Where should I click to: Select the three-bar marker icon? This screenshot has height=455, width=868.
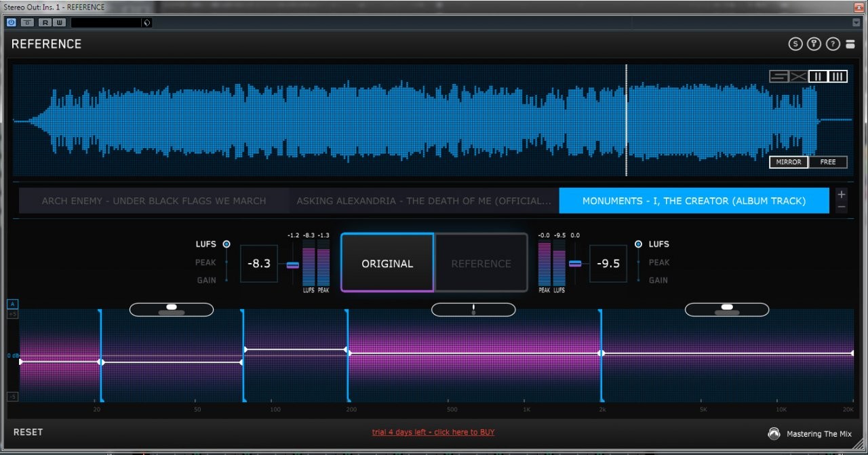pyautogui.click(x=837, y=77)
